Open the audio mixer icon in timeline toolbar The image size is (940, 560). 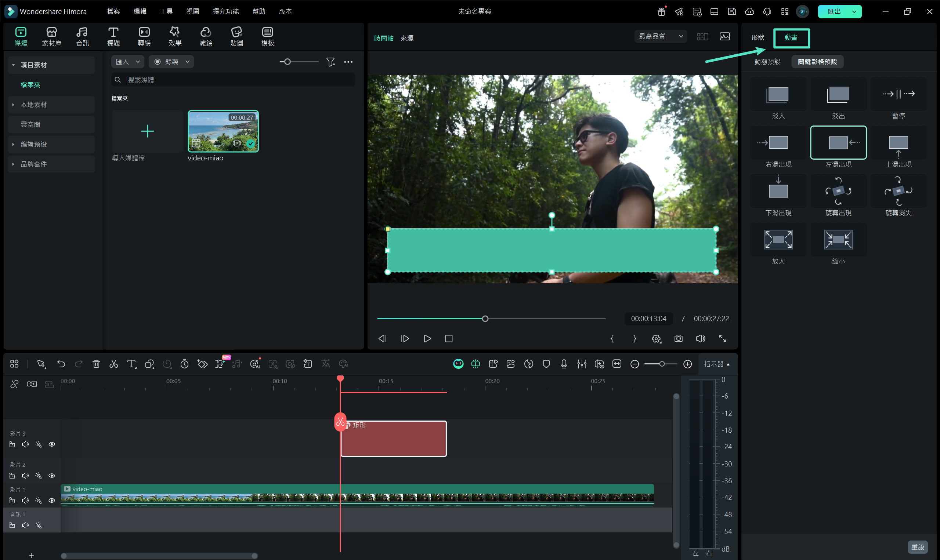tap(581, 364)
